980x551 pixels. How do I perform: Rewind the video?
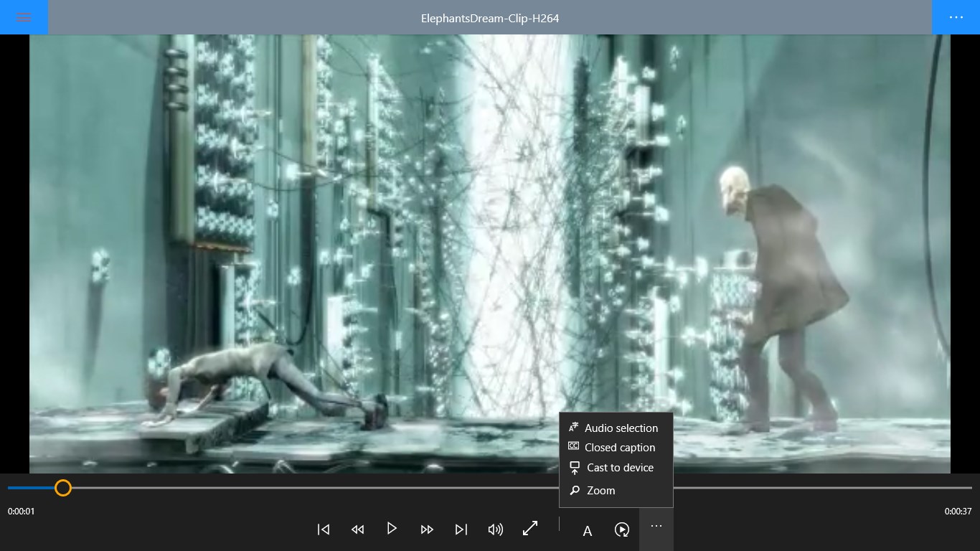coord(358,529)
